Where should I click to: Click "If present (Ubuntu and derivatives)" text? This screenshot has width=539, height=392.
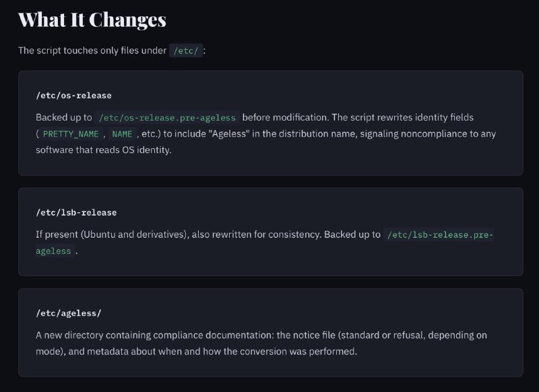point(113,234)
